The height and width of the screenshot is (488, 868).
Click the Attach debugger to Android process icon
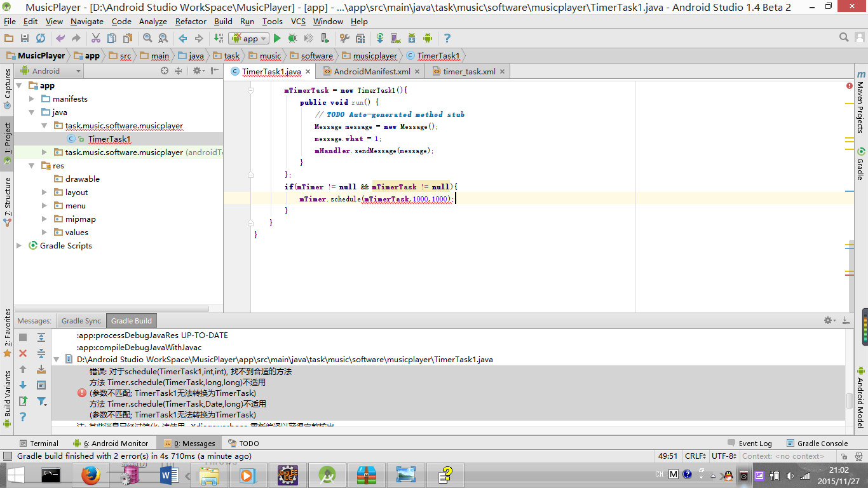click(x=325, y=38)
